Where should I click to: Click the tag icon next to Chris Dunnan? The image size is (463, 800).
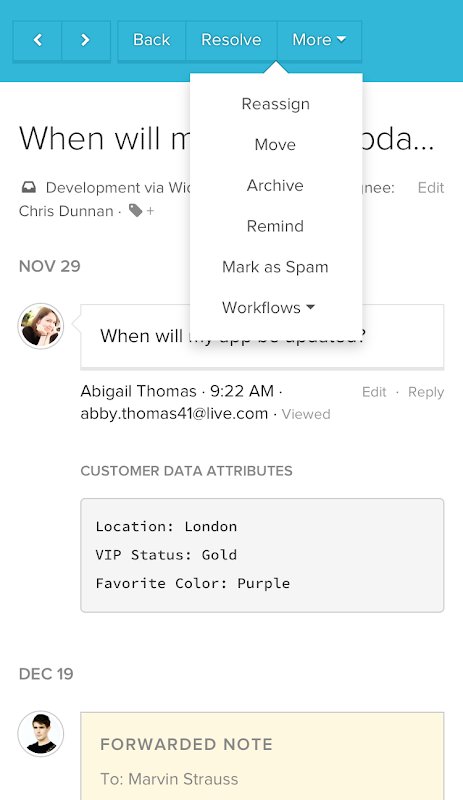pyautogui.click(x=135, y=210)
